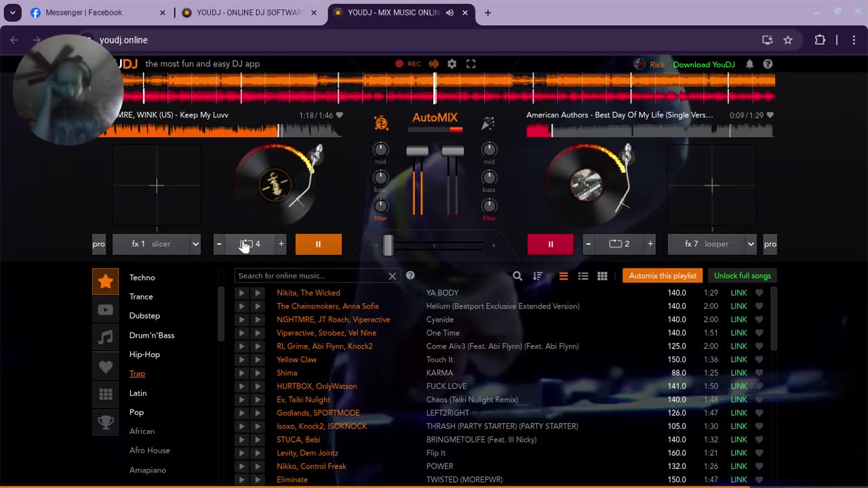Click the magic wand icon beside AutoMIX
868x488 pixels.
coord(488,123)
